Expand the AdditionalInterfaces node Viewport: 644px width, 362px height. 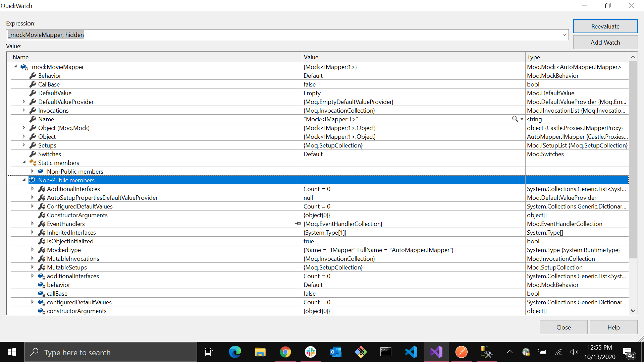click(32, 188)
